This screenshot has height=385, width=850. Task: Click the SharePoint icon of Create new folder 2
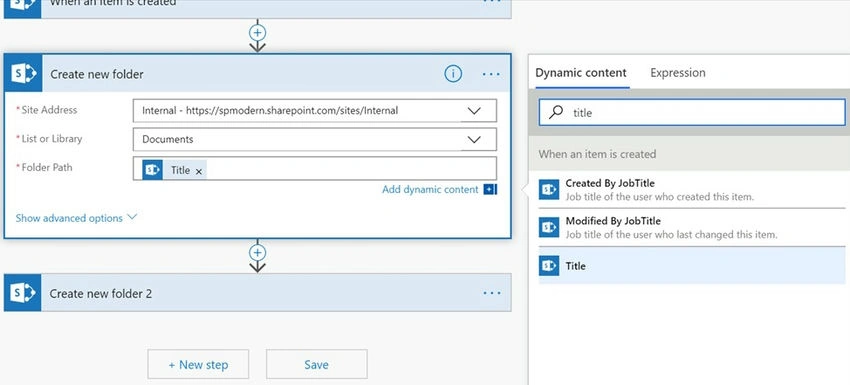(x=23, y=293)
